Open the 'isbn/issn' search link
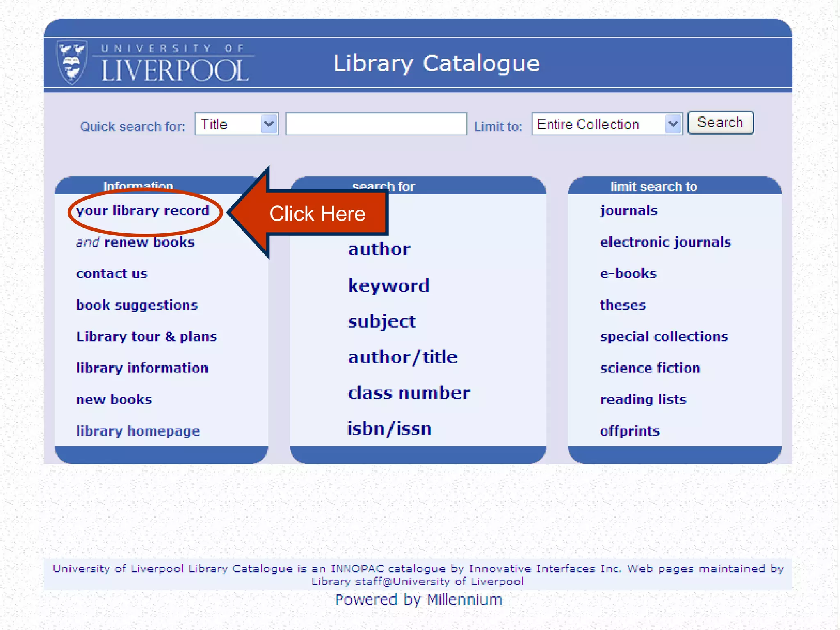 389,429
